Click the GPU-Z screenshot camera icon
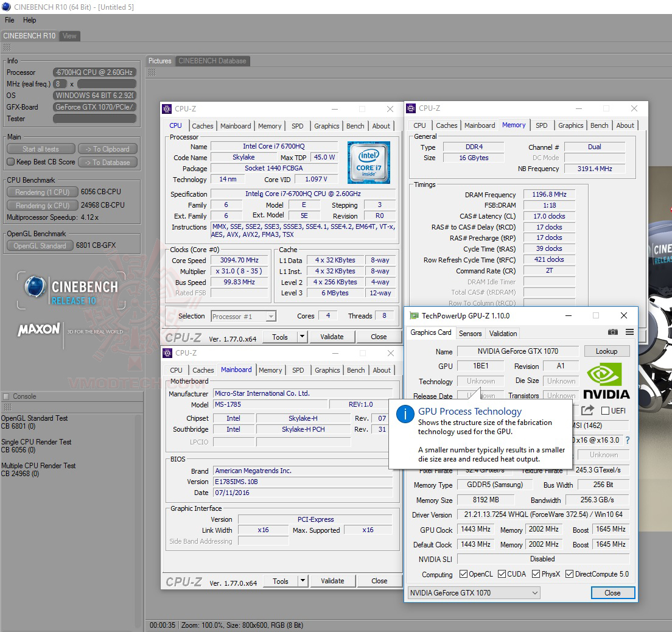672x632 pixels. click(x=613, y=332)
